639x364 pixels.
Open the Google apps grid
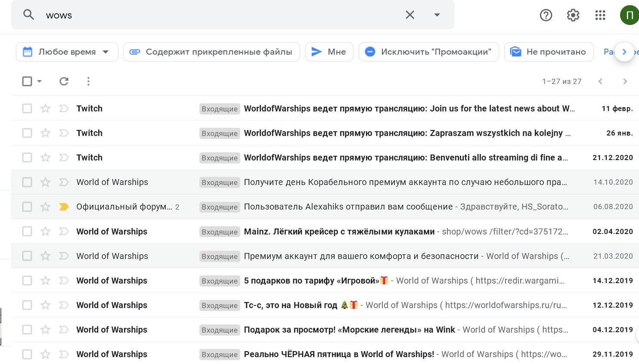click(600, 15)
